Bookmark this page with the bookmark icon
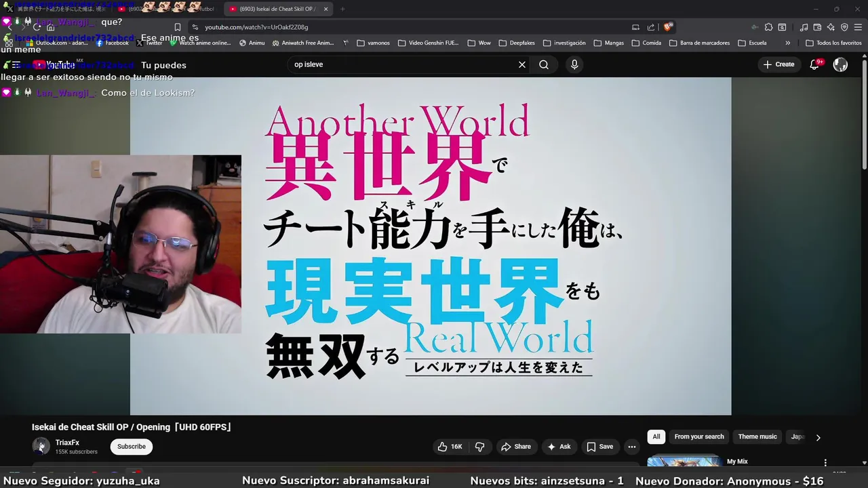 click(178, 27)
